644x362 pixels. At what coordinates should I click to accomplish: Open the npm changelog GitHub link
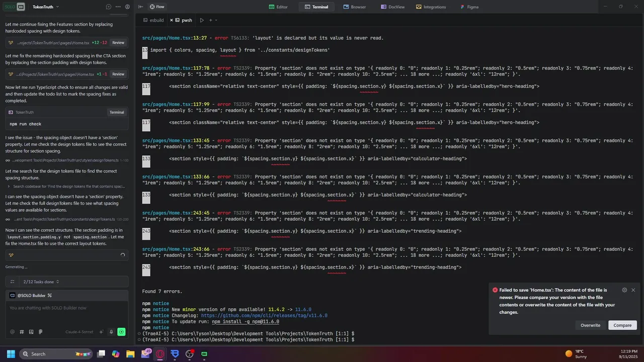click(x=264, y=316)
